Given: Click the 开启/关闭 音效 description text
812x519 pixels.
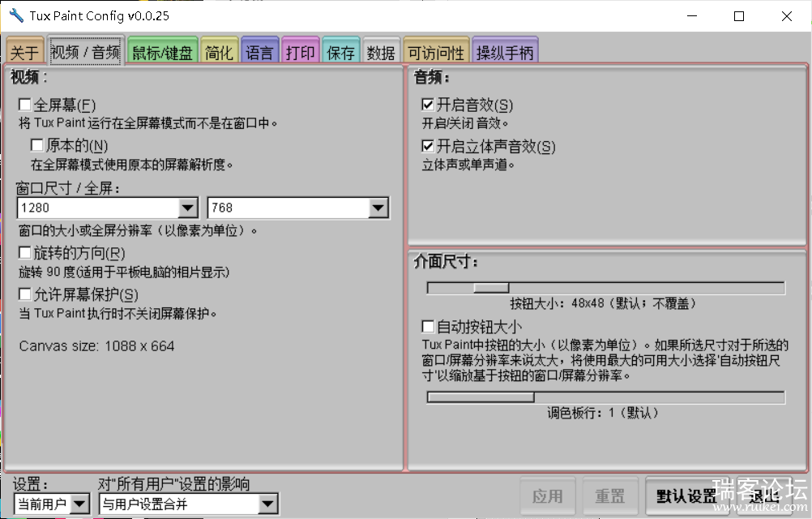Looking at the screenshot, I should pyautogui.click(x=465, y=123).
